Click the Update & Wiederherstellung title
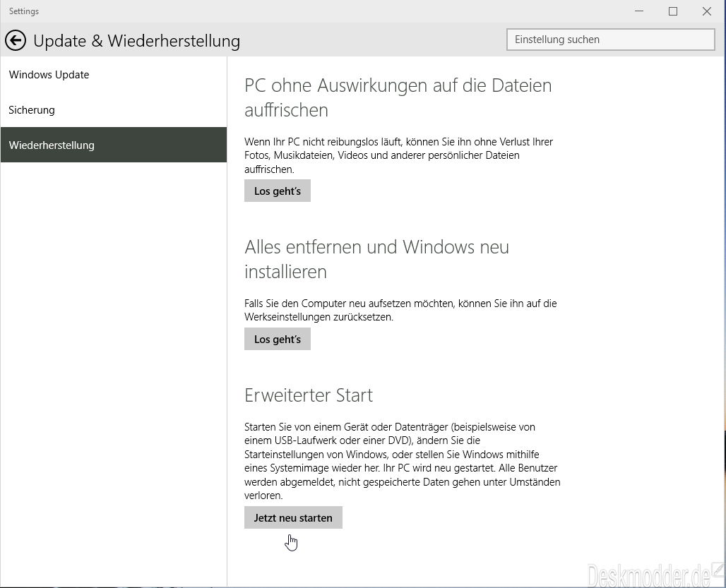 [136, 41]
